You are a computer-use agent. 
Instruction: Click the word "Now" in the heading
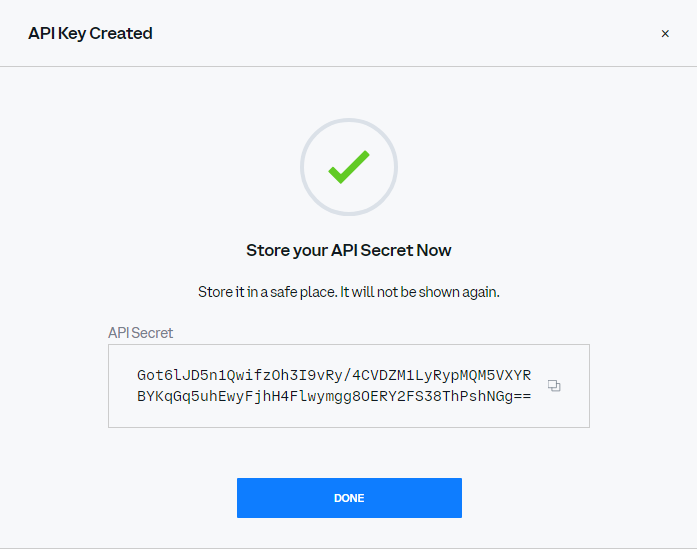434,250
